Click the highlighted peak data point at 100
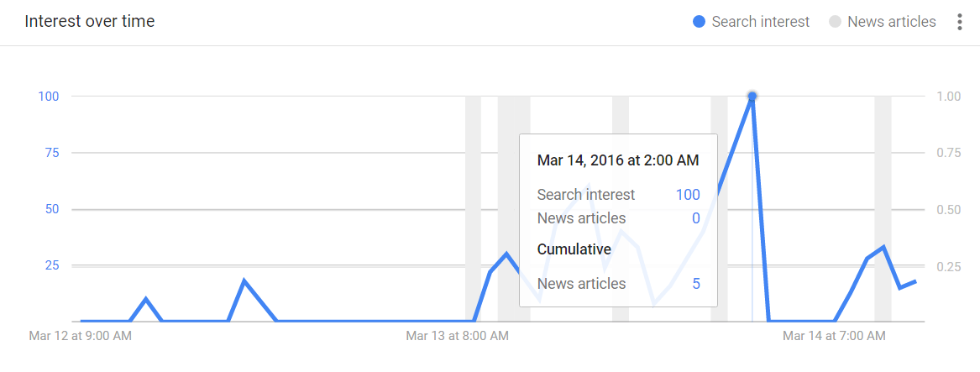The width and height of the screenshot is (980, 372). click(752, 96)
